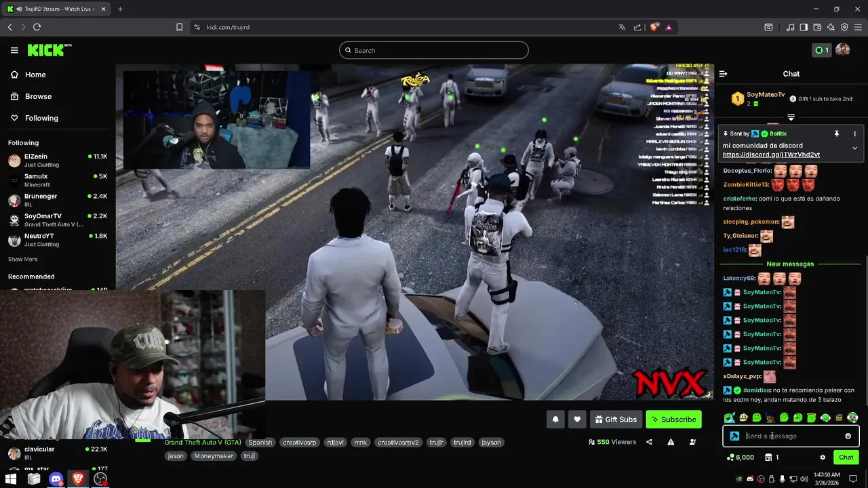Expand the pinned message chevron
The height and width of the screenshot is (488, 868).
pos(854,148)
